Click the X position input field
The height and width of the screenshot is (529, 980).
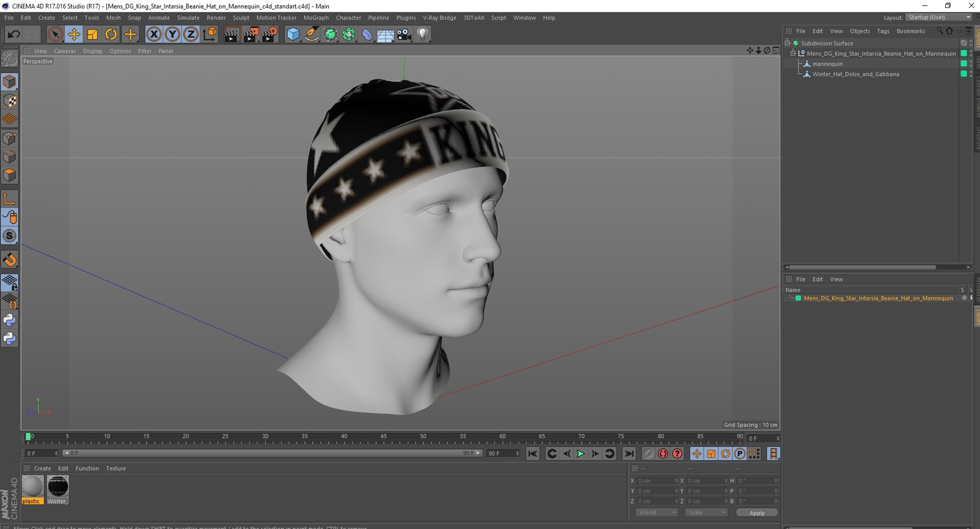(x=657, y=480)
